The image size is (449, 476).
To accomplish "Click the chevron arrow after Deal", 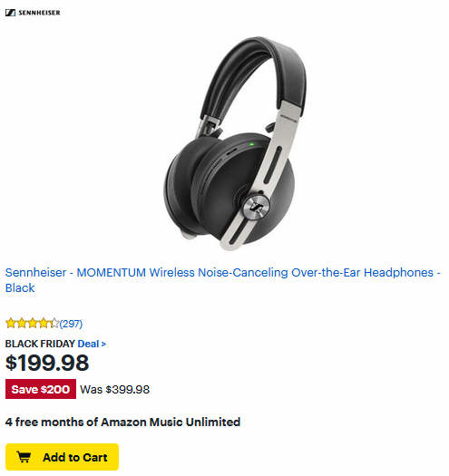I will [103, 344].
